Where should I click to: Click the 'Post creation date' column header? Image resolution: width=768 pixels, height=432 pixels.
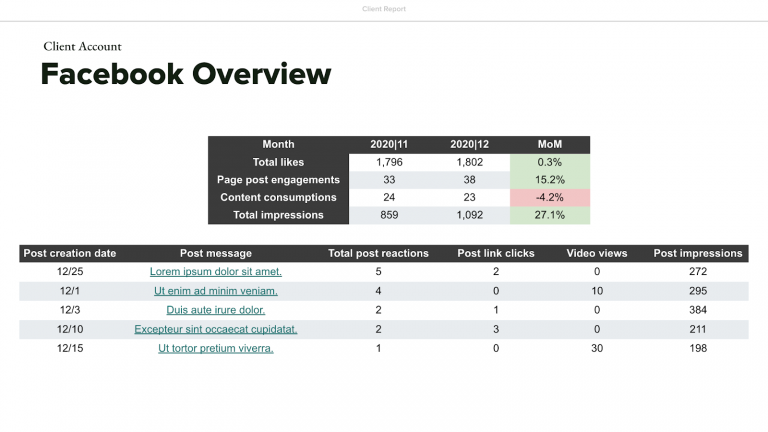point(70,253)
